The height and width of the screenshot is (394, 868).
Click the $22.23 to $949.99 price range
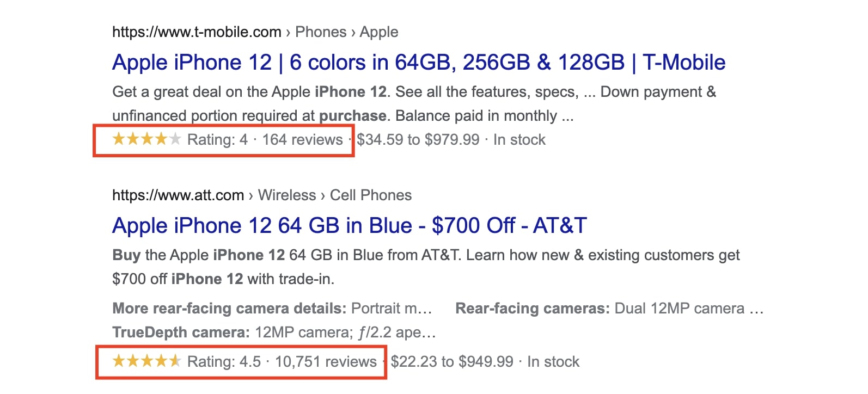[452, 362]
